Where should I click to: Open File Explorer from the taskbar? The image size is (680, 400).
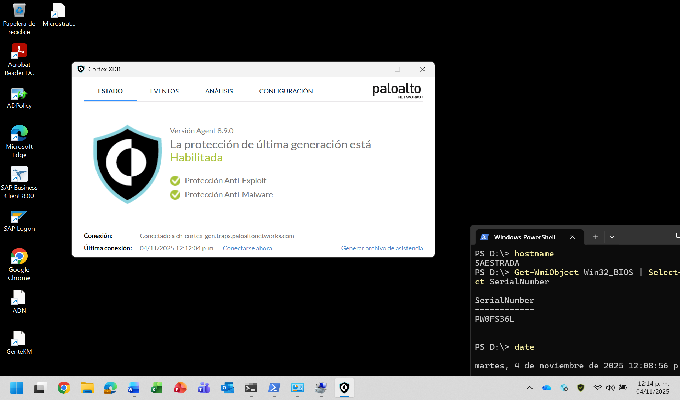(87, 388)
